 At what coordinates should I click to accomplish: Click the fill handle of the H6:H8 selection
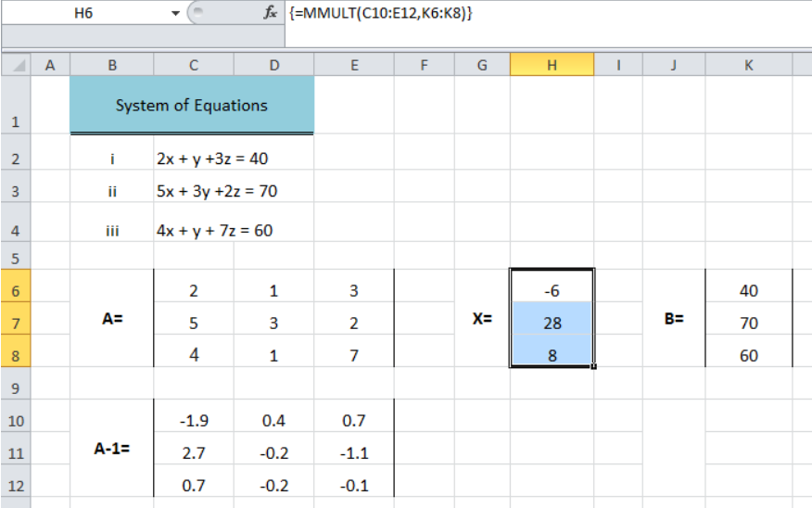(x=593, y=366)
